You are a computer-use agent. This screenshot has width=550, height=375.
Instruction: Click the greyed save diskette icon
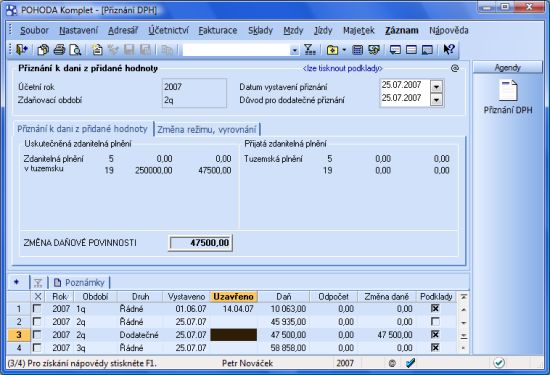coord(129,50)
